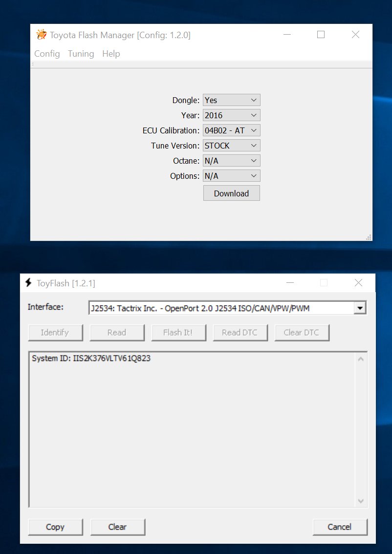This screenshot has width=392, height=554.
Task: Open the Help menu
Action: point(111,54)
